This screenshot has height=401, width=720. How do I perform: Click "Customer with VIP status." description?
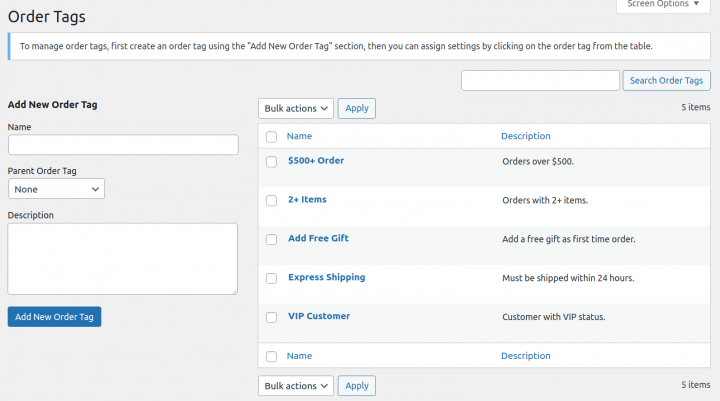[x=553, y=317]
